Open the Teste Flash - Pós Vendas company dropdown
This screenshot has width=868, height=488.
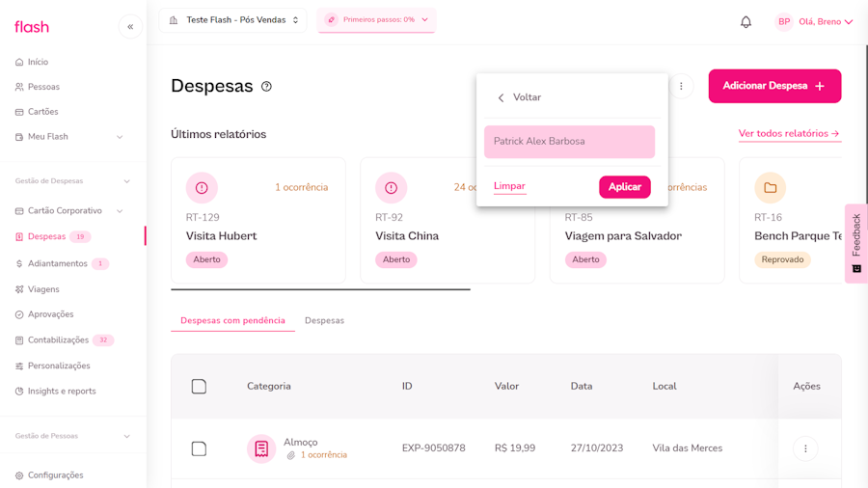pos(232,19)
